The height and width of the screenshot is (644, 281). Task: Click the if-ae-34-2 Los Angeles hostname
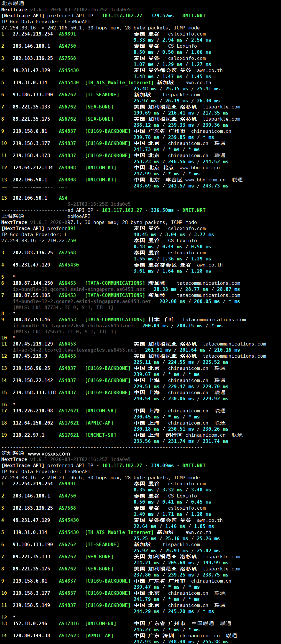tap(74, 350)
